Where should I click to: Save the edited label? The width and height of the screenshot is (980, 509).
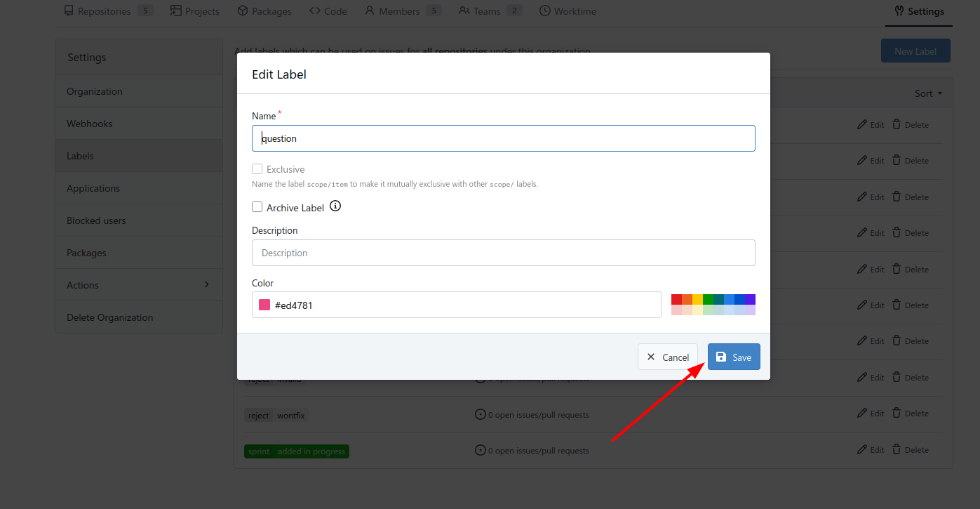[734, 357]
